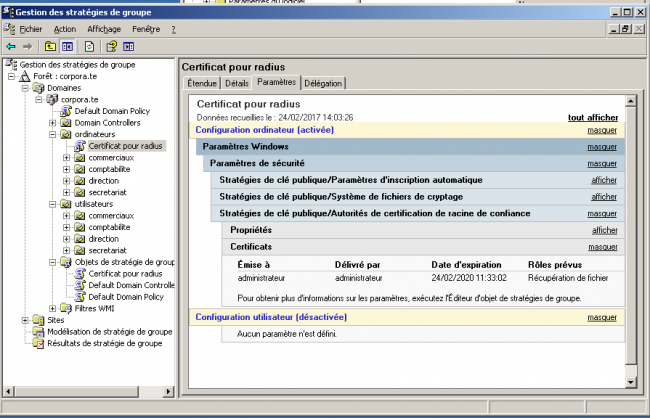Click the vertical scrollbar down arrow
Image resolution: width=650 pixels, height=418 pixels.
[x=630, y=381]
